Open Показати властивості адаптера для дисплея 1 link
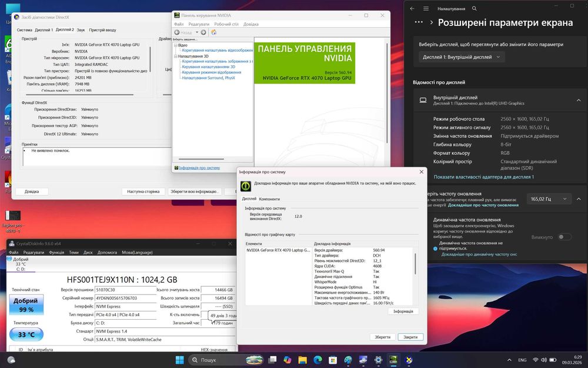This screenshot has width=588, height=368. pyautogui.click(x=484, y=177)
